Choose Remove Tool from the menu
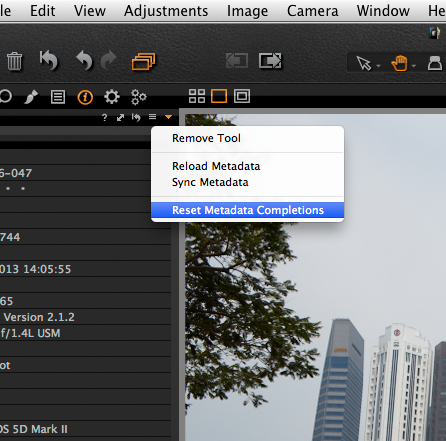 [247, 138]
